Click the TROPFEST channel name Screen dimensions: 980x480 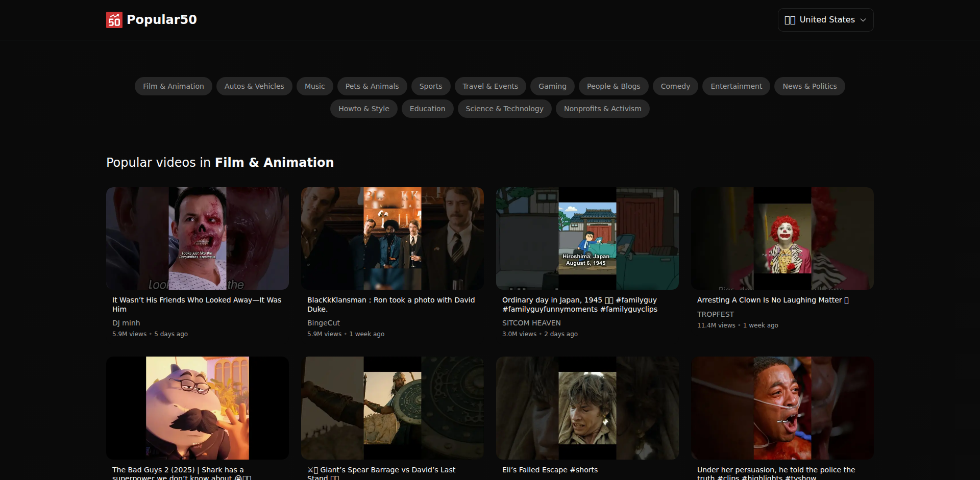(x=716, y=314)
